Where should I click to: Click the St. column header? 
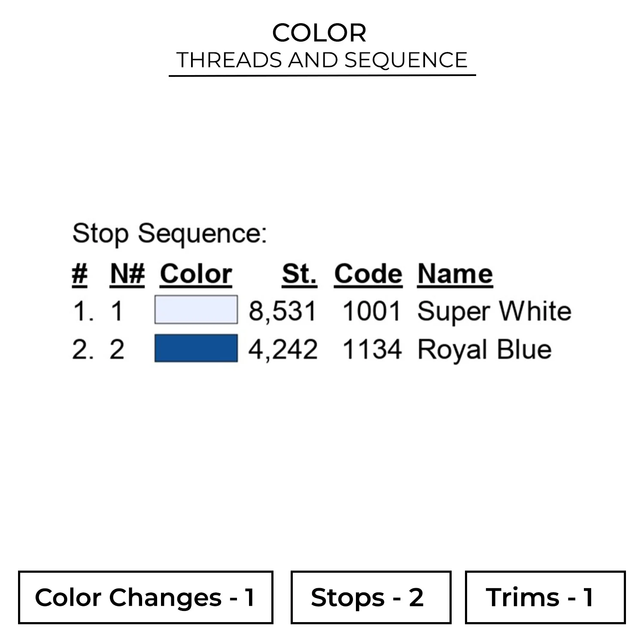click(299, 273)
